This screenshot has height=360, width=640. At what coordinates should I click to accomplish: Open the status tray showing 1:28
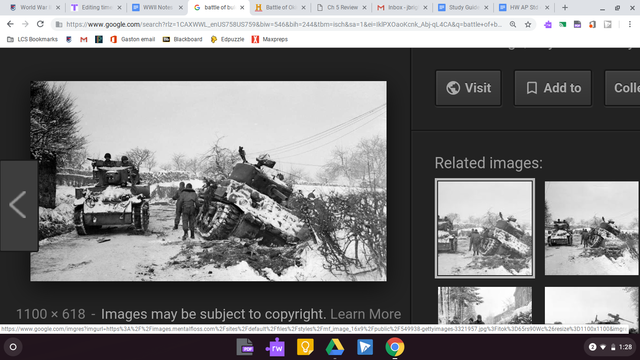click(x=610, y=347)
